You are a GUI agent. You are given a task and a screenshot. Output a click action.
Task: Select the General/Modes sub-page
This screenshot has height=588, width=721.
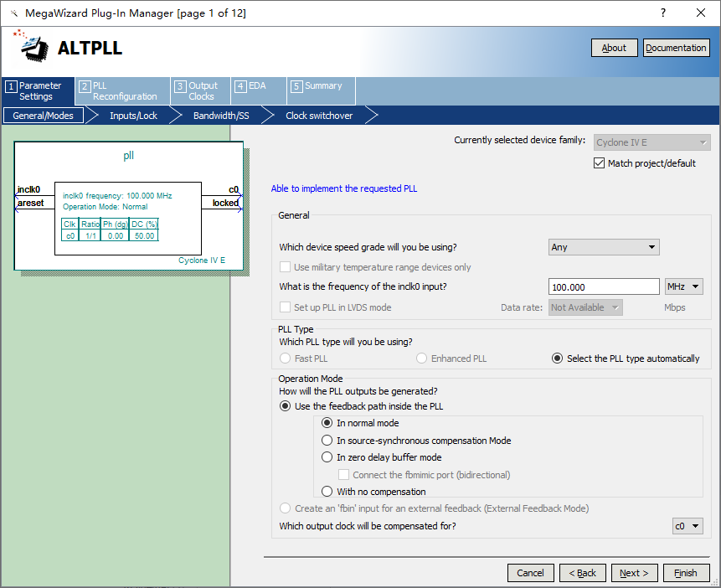[x=44, y=116]
